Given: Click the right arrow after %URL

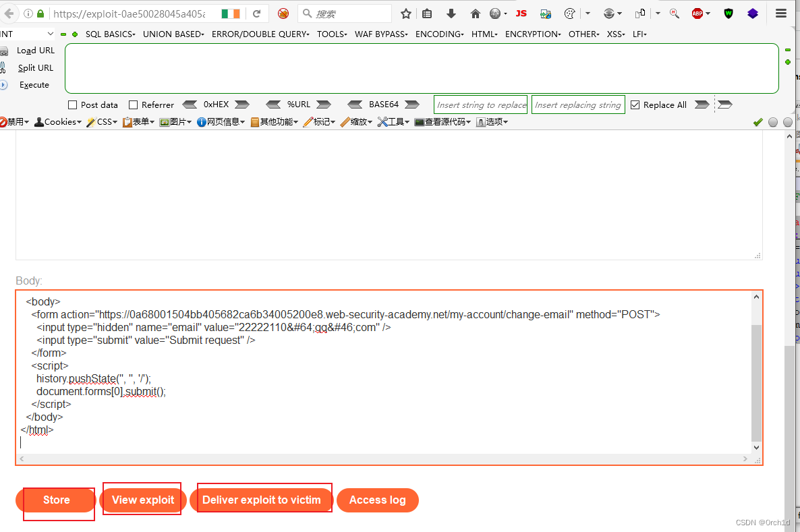Looking at the screenshot, I should coord(324,105).
